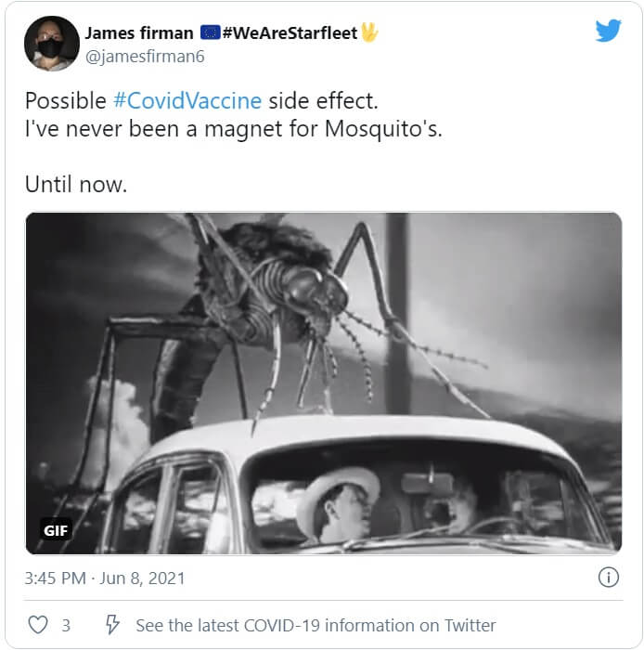See the latest COVID-19 information on Twitter

(x=316, y=625)
